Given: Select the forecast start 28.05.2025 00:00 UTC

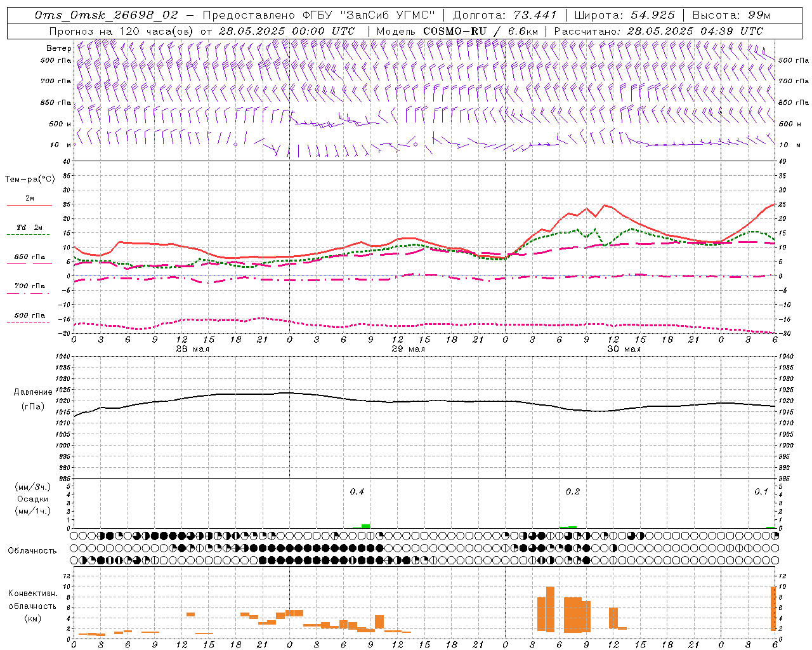Looking at the screenshot, I should pyautogui.click(x=287, y=31).
